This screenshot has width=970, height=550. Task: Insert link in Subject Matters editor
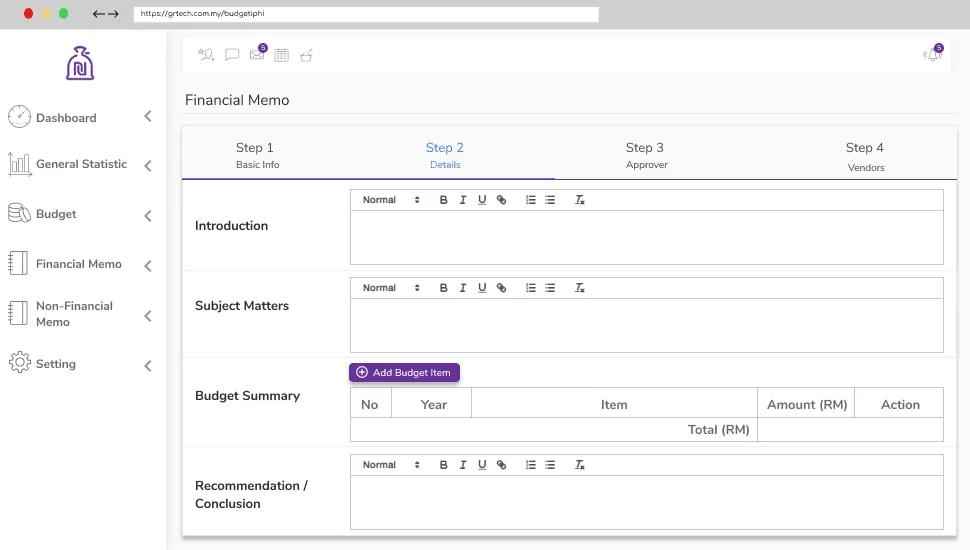[x=502, y=288]
